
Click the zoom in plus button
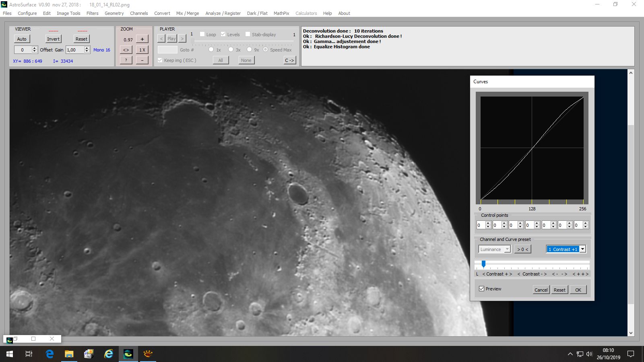click(x=142, y=39)
